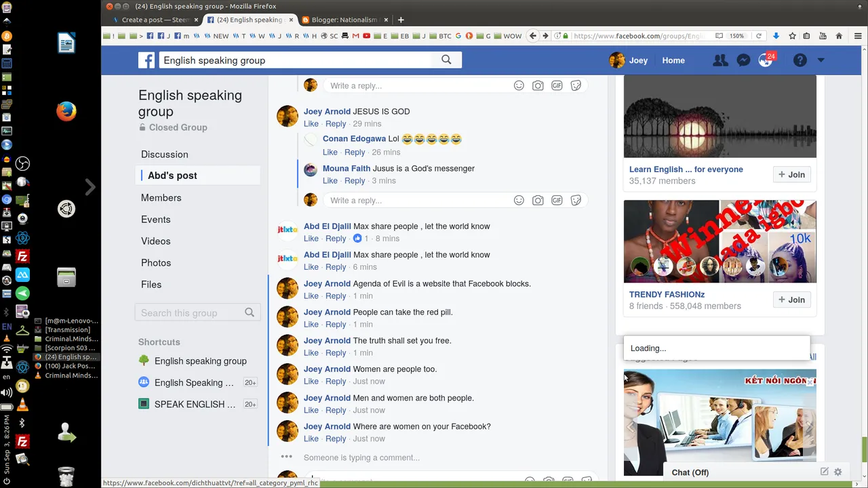The height and width of the screenshot is (488, 868).
Task: Open Discussion section in group sidebar
Action: (x=165, y=155)
